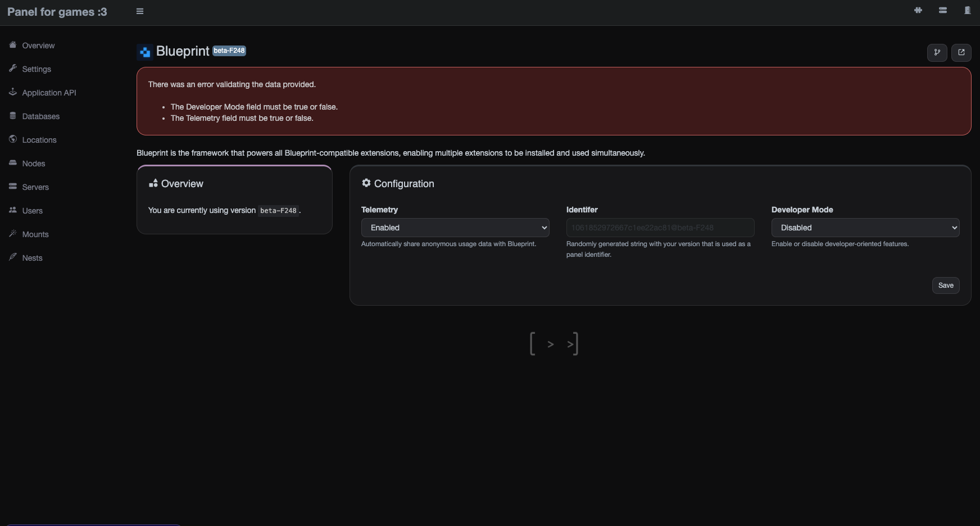Toggle the hamburger sidebar menu

tap(140, 11)
